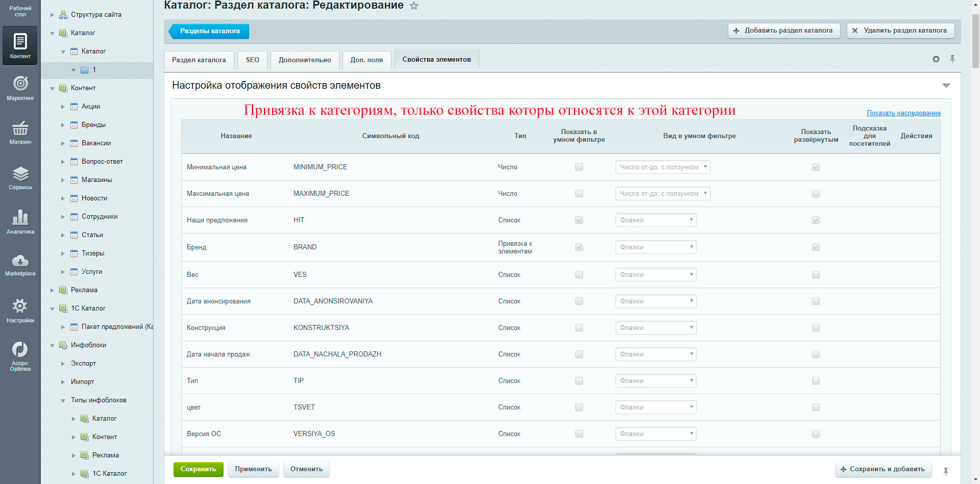This screenshot has height=484, width=980.
Task: Select the Вакансии item in content tree
Action: [x=96, y=143]
